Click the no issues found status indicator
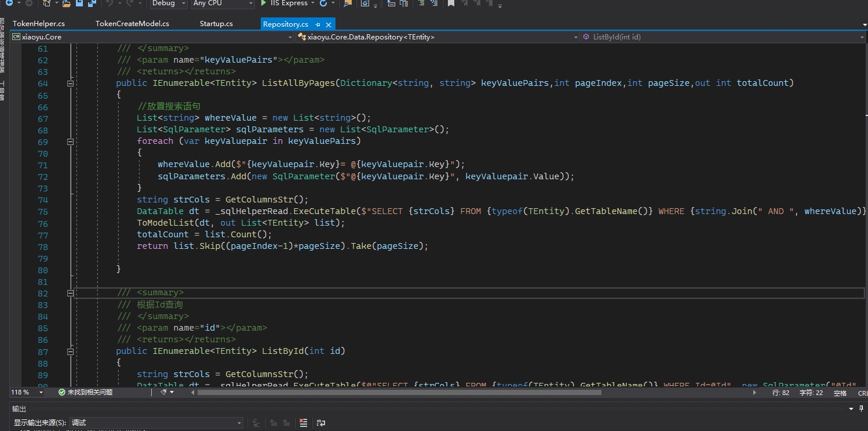 coord(86,392)
